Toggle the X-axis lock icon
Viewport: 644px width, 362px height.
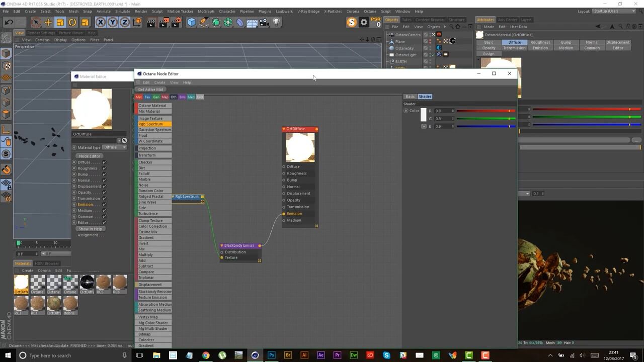tap(101, 22)
